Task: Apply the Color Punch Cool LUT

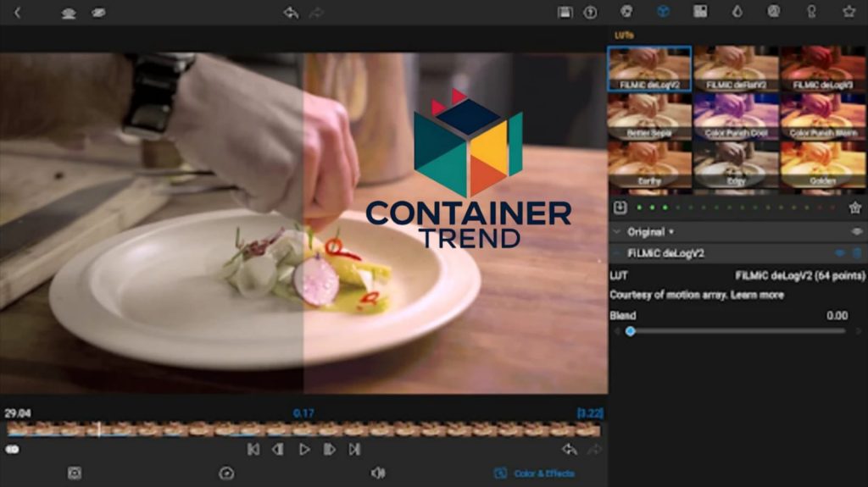Action: [736, 116]
